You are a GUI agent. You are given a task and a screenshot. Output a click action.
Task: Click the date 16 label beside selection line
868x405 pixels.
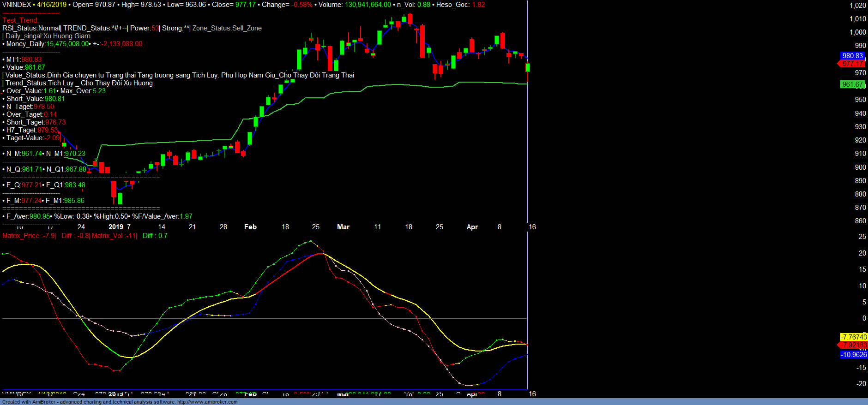[532, 227]
